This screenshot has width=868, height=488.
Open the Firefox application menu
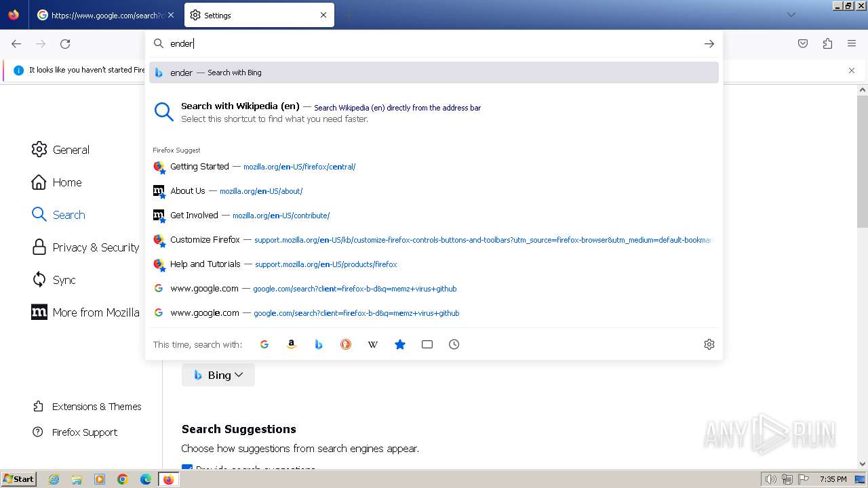(852, 43)
